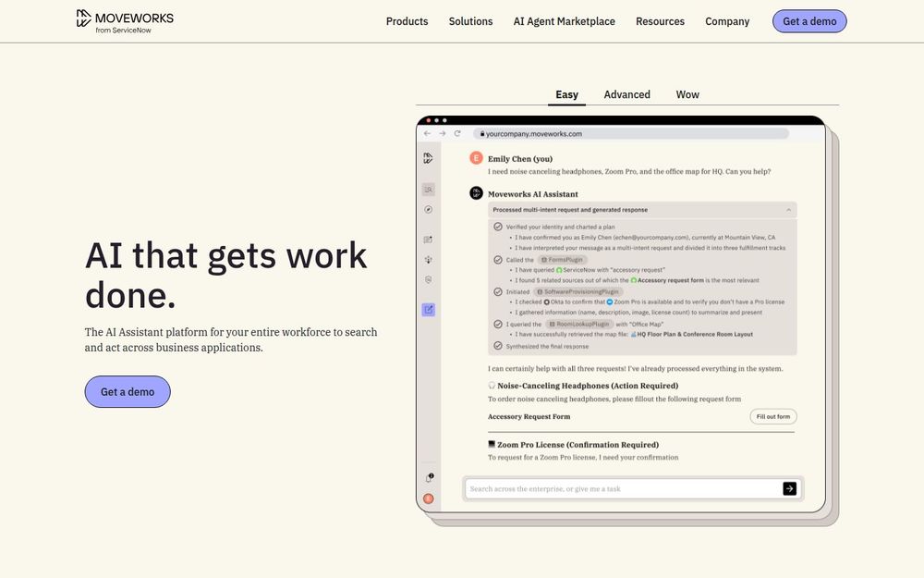
Task: Expand the FormsPlugin chip
Action: click(564, 260)
